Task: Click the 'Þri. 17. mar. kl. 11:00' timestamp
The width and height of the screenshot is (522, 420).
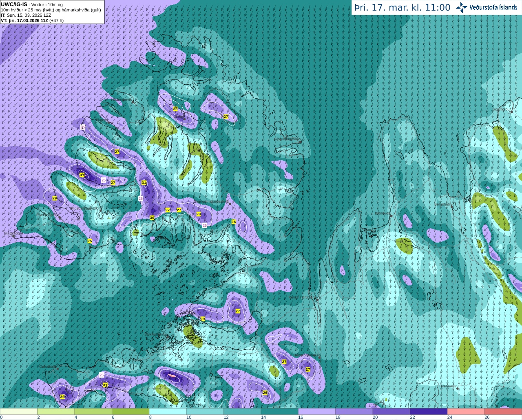Action: (x=403, y=7)
